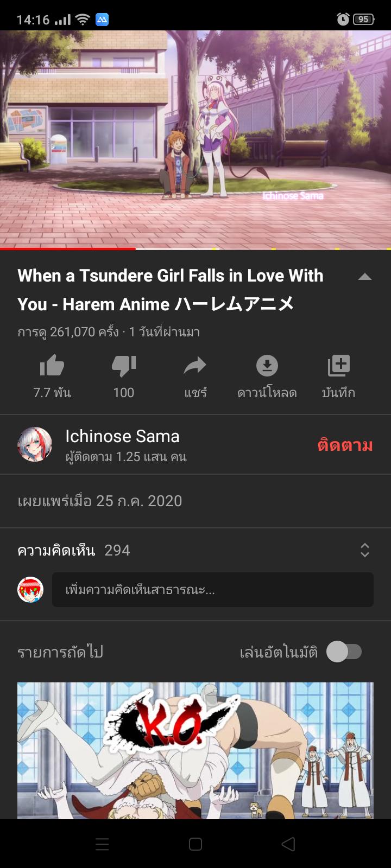
Task: Tap the download icon
Action: [x=267, y=366]
